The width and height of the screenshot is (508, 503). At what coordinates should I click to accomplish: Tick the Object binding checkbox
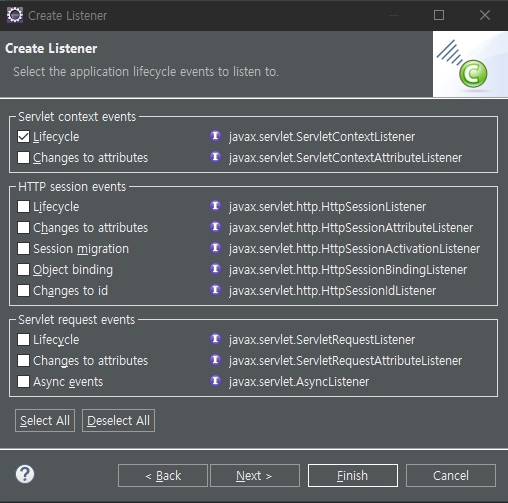point(23,270)
